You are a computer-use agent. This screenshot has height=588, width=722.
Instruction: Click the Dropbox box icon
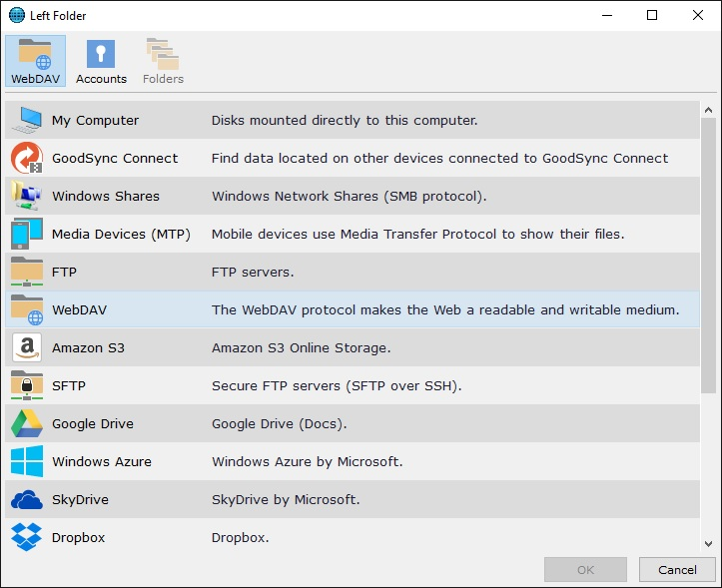coord(26,537)
